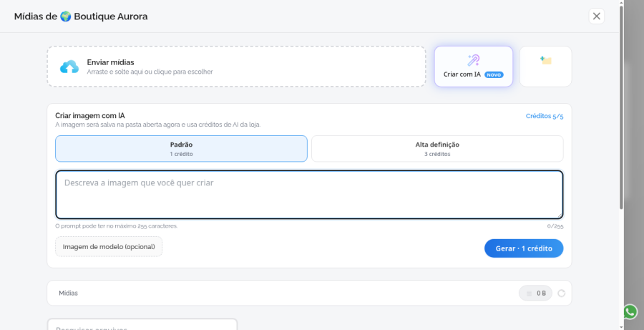The image size is (644, 330).
Task: Click the max 255 caracteres hint text
Action: pos(117,226)
